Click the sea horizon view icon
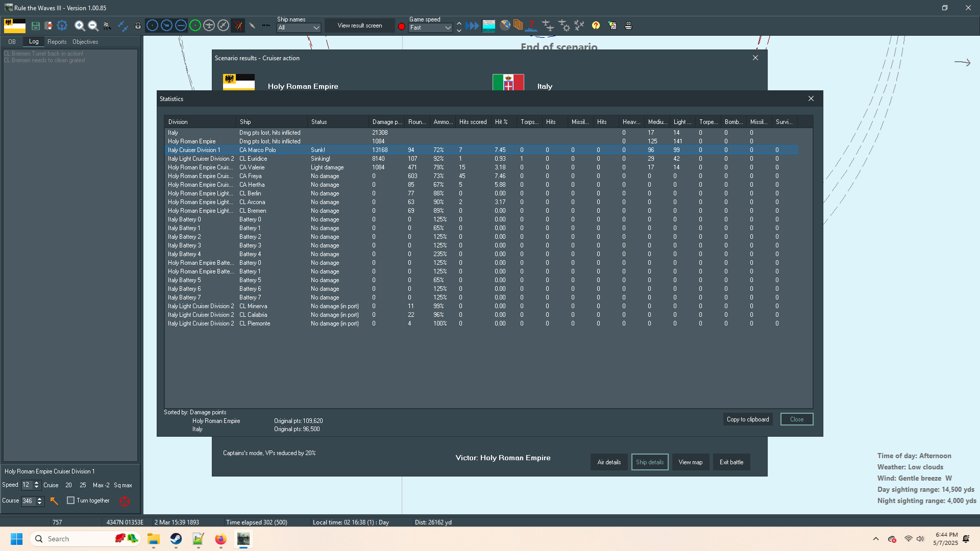Image resolution: width=980 pixels, height=551 pixels. (489, 26)
